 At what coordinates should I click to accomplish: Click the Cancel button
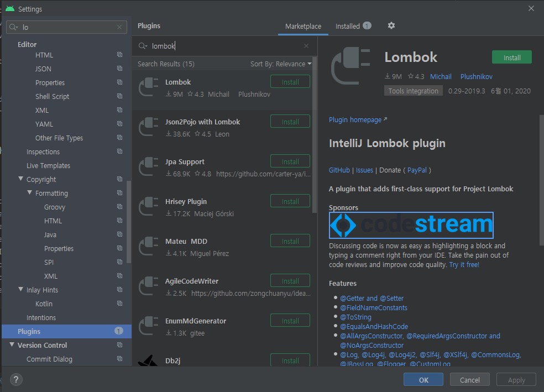coord(470,380)
